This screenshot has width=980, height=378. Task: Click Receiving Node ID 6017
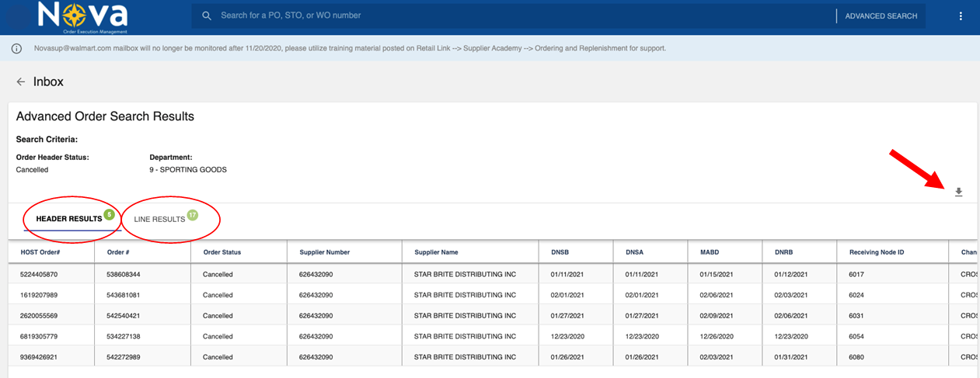point(857,275)
